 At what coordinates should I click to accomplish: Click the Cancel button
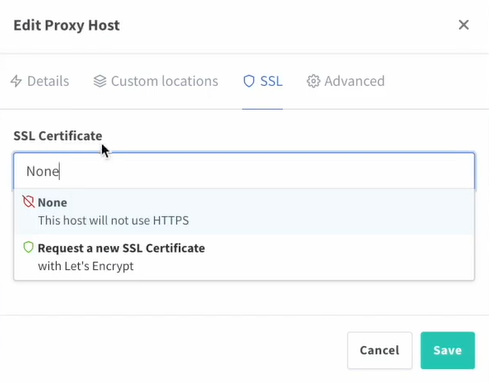(380, 350)
